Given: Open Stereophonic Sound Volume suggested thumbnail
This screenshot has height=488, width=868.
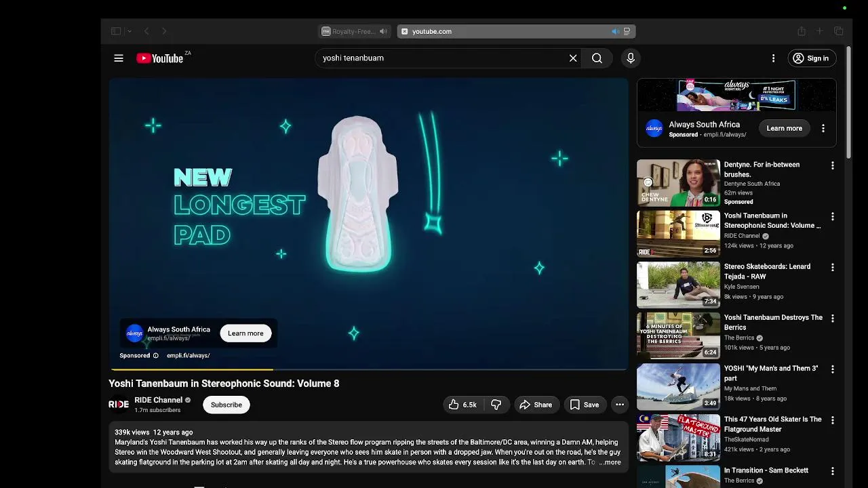Looking at the screenshot, I should 678,233.
